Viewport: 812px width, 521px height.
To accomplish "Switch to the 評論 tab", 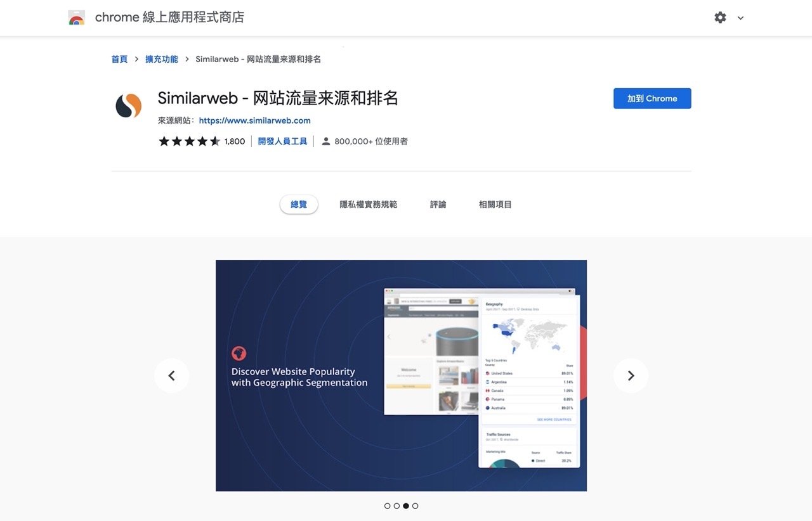I will pyautogui.click(x=438, y=204).
